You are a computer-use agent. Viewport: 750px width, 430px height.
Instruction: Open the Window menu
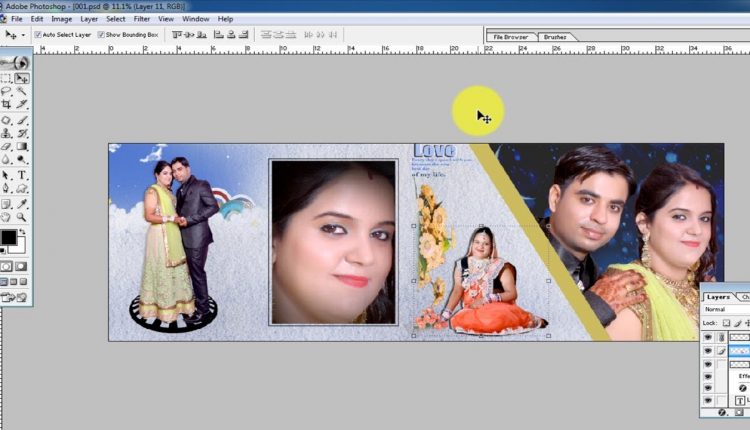click(196, 19)
